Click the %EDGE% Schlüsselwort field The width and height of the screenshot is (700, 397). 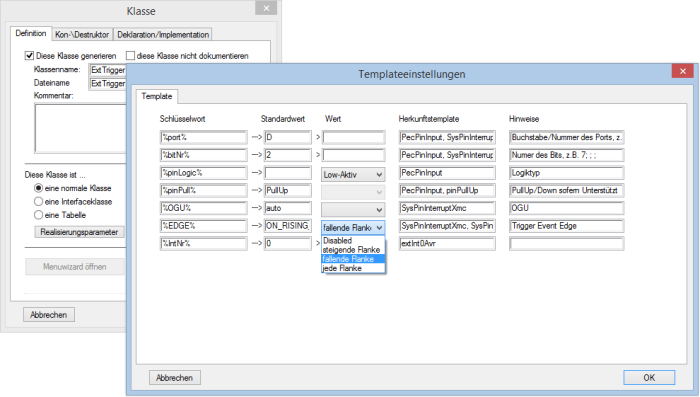point(204,226)
